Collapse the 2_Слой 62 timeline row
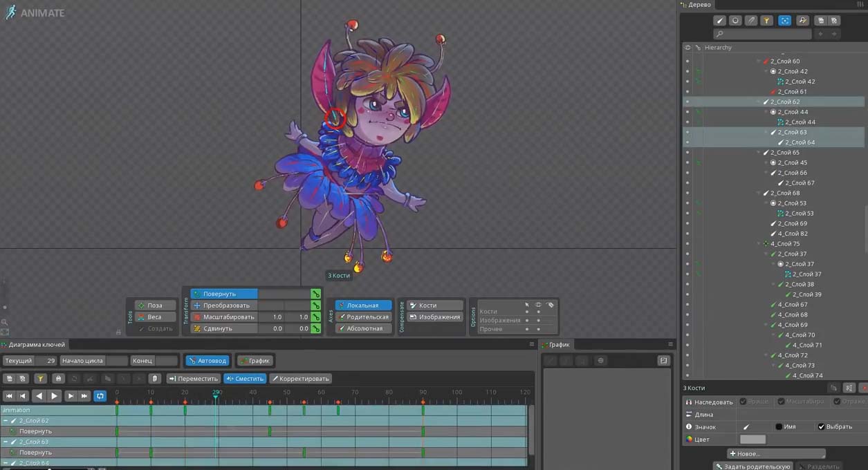 pos(6,421)
